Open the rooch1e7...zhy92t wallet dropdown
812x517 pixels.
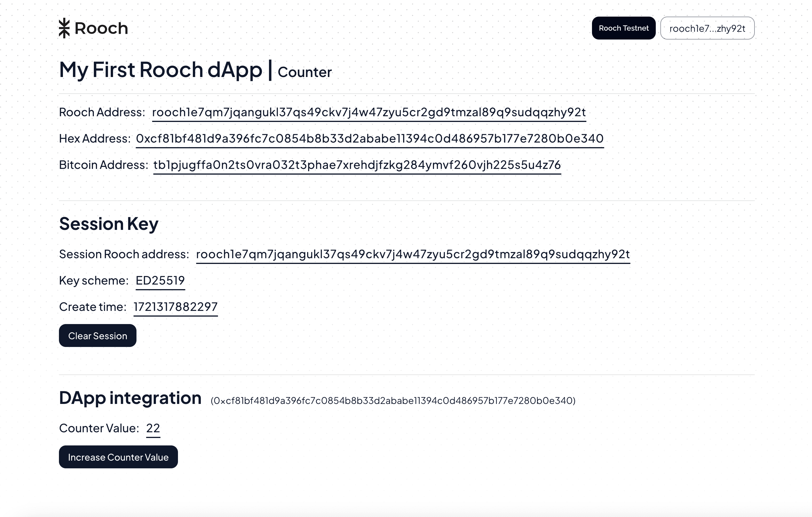click(x=707, y=28)
